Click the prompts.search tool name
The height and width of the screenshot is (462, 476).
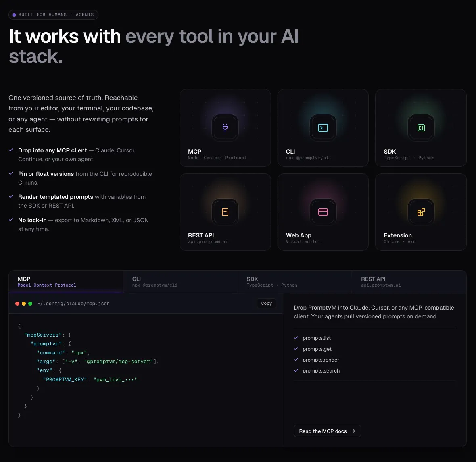(x=321, y=371)
